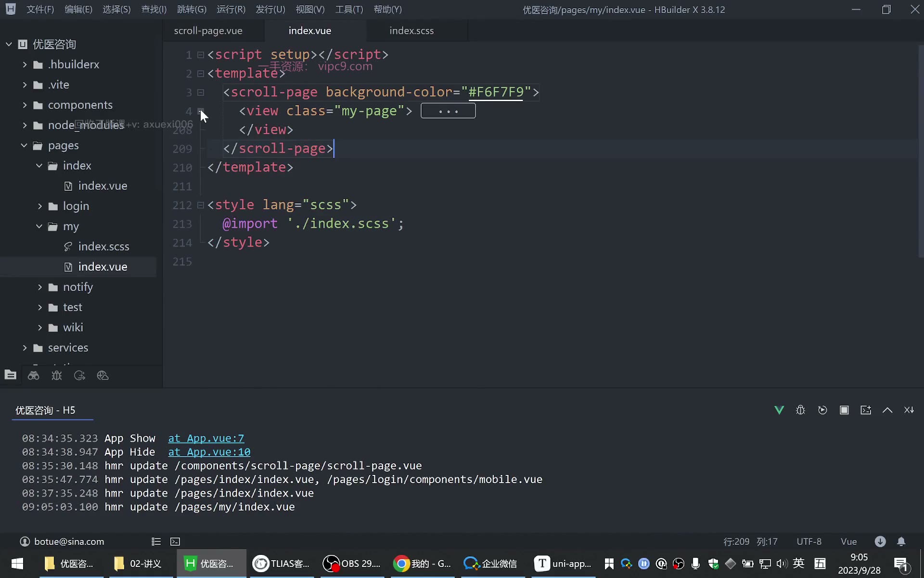
Task: Expand the services folder
Action: coord(25,348)
